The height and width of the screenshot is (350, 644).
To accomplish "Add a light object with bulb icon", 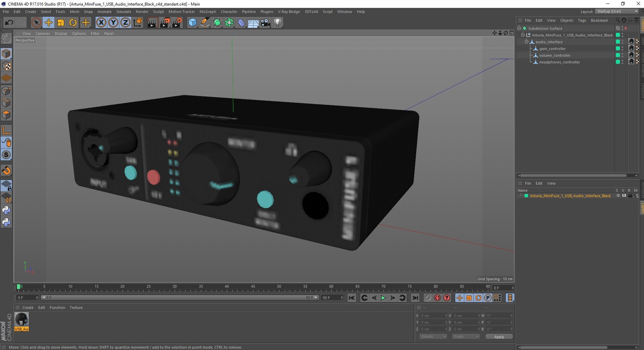I will click(x=278, y=23).
